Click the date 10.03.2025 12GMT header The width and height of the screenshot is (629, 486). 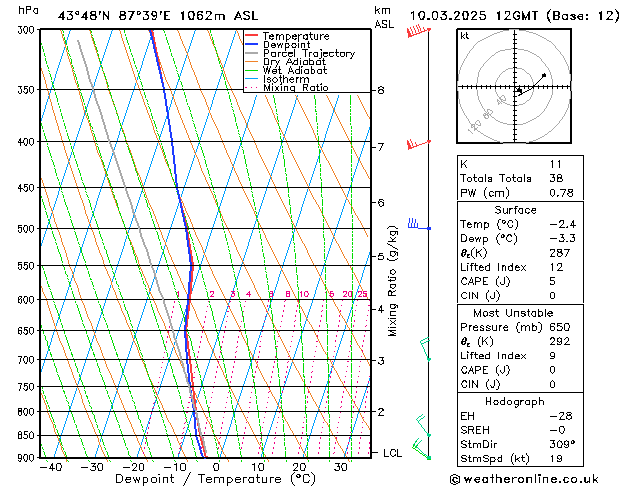click(x=474, y=16)
